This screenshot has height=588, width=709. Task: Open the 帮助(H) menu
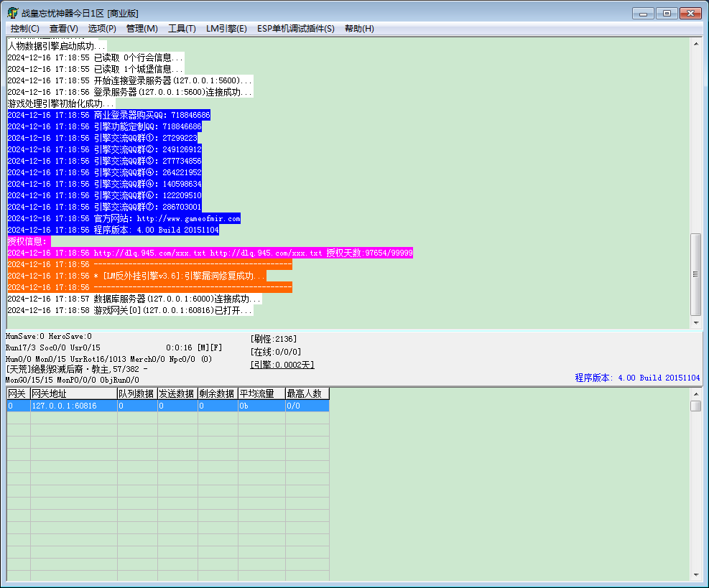359,29
